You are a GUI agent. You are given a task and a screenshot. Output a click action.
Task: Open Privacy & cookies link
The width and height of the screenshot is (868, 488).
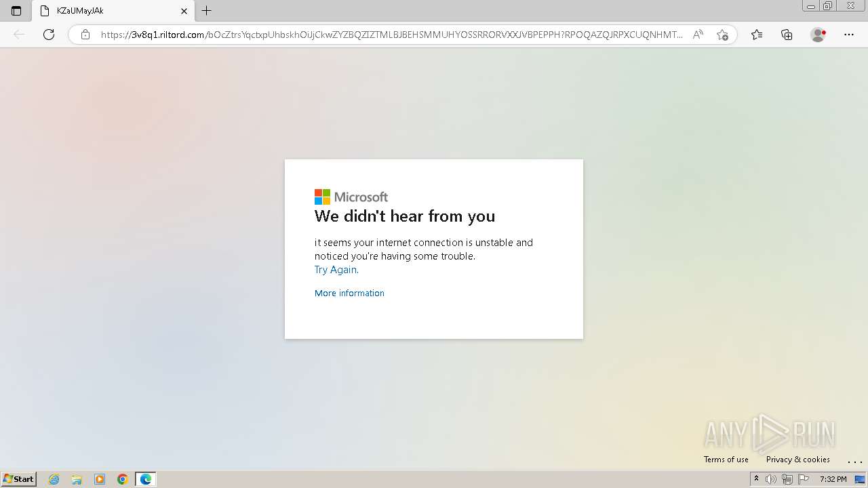pos(798,460)
